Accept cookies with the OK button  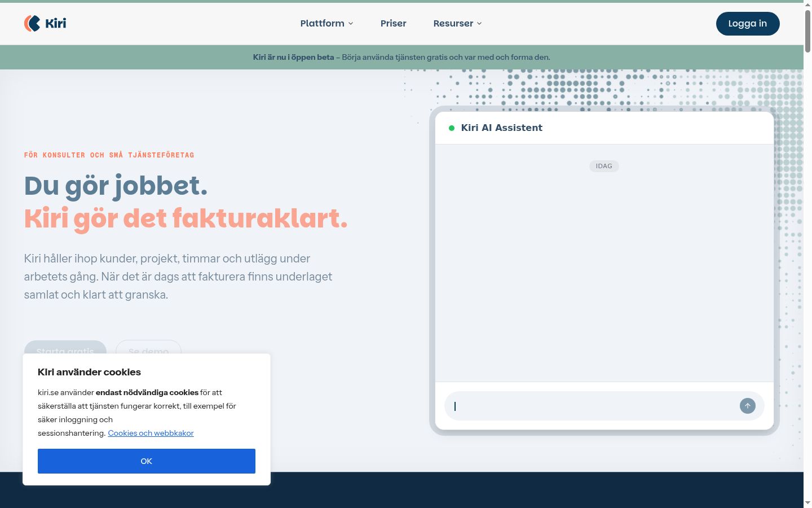coord(147,461)
